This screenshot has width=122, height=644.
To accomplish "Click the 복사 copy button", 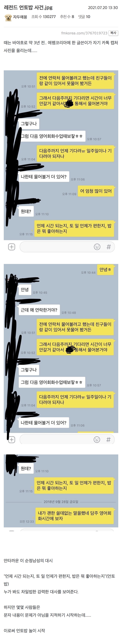I will (113, 33).
